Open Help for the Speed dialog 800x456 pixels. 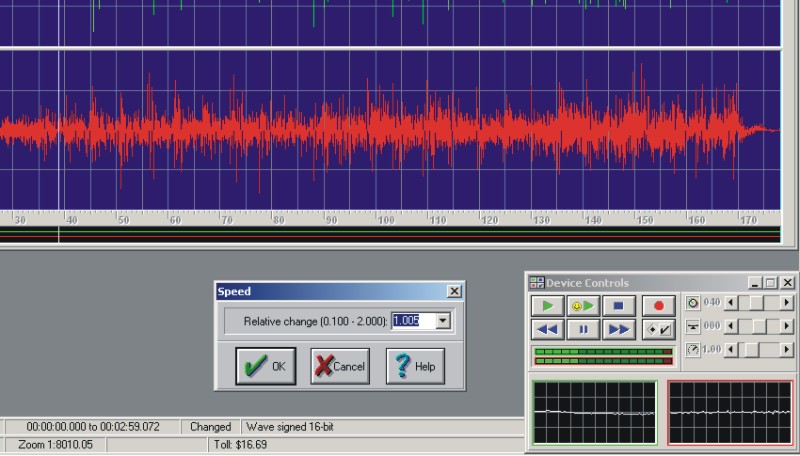click(415, 366)
